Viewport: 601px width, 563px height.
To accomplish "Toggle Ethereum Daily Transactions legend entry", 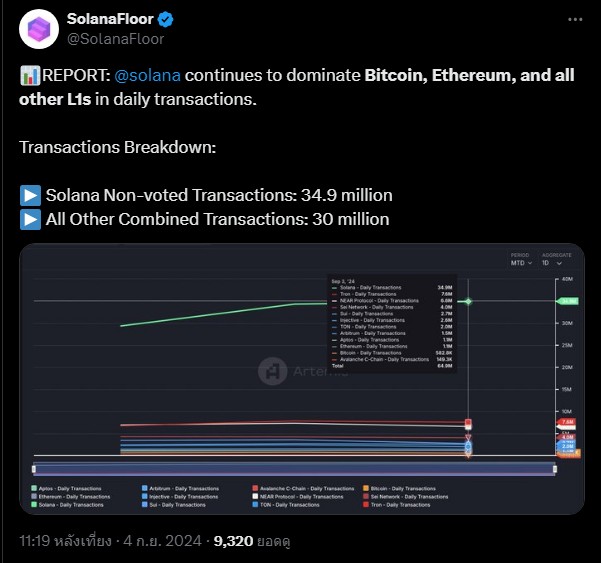I will (x=71, y=497).
